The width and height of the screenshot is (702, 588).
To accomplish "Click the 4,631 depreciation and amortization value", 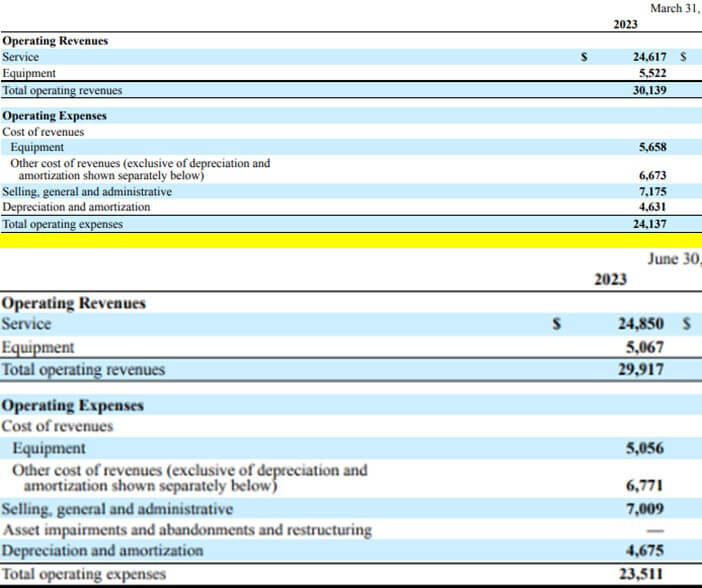I will (x=653, y=207).
